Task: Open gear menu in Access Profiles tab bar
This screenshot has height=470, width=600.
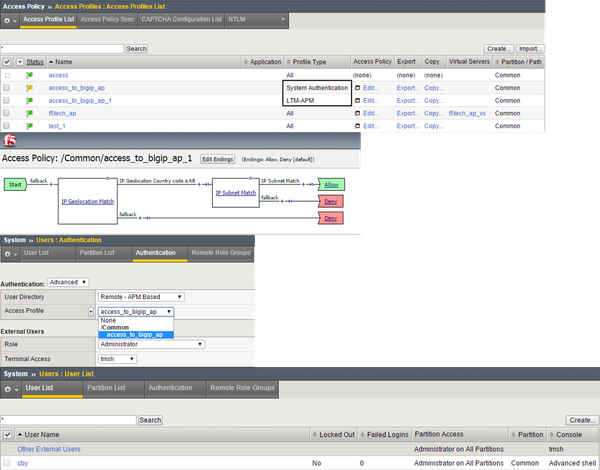Action: (10, 20)
